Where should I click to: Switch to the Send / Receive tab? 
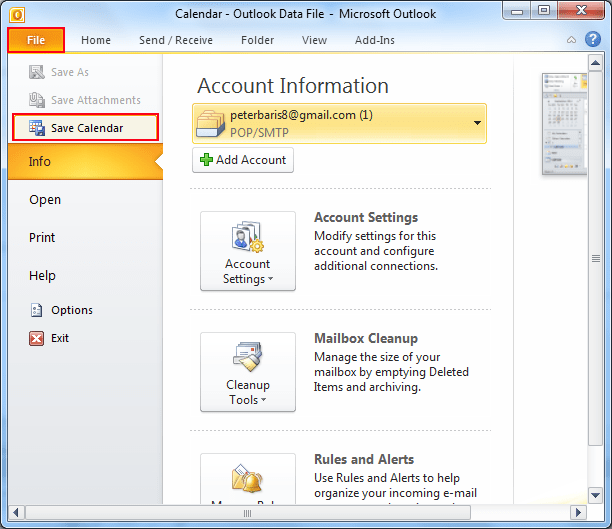pos(176,40)
